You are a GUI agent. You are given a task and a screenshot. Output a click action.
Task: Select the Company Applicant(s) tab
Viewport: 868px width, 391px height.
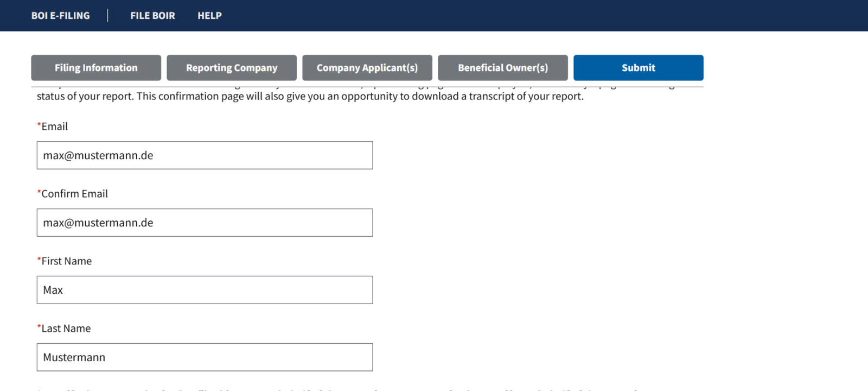pos(367,68)
